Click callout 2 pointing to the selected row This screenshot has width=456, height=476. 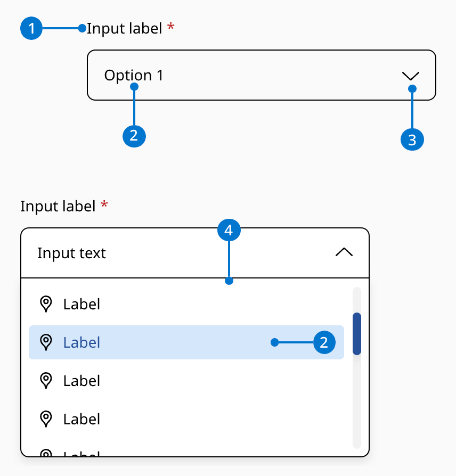(323, 342)
